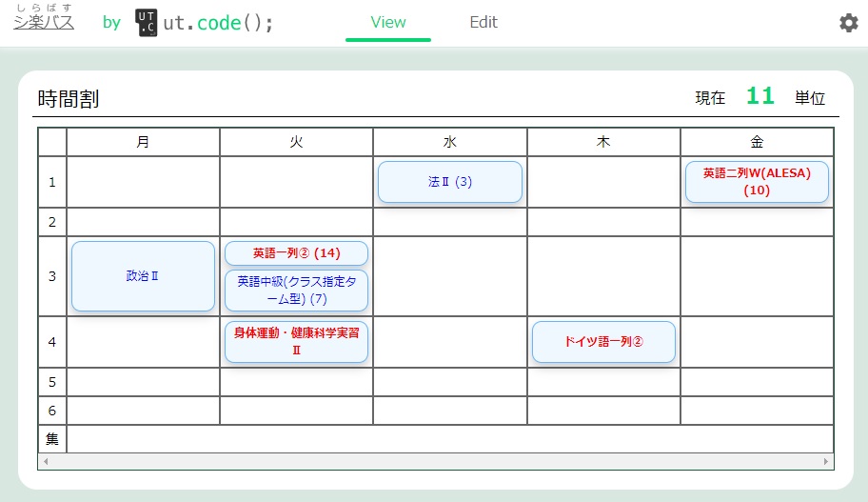Open the シ楽バス home link
This screenshot has height=502, width=868.
(x=44, y=22)
